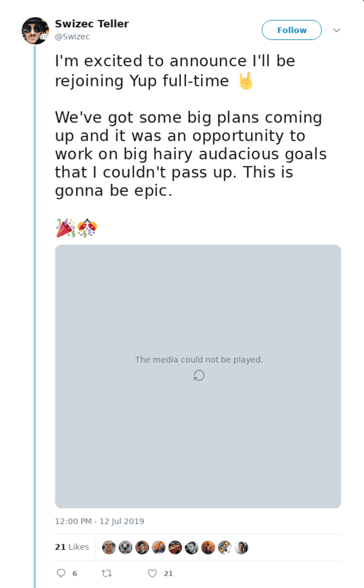Open the 12:00 PM - 12 Jul 2019 timestamp
Viewport: 364px width, 588px height.
(x=100, y=521)
